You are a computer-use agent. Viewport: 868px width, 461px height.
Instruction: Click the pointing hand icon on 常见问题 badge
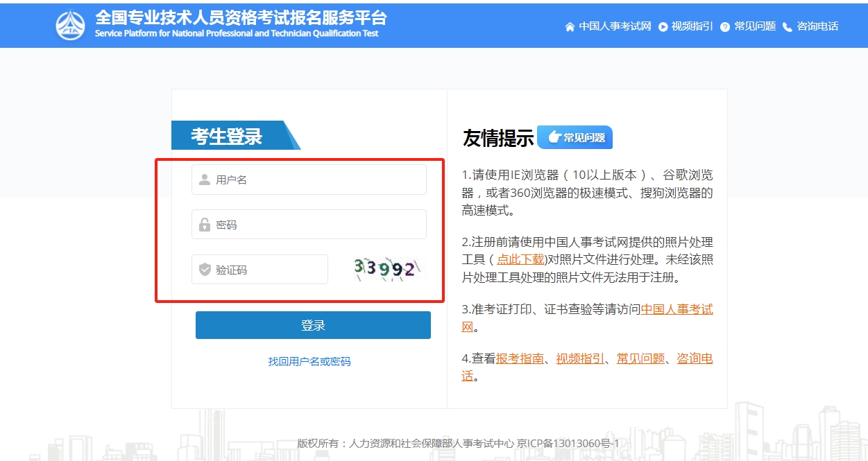pos(554,137)
